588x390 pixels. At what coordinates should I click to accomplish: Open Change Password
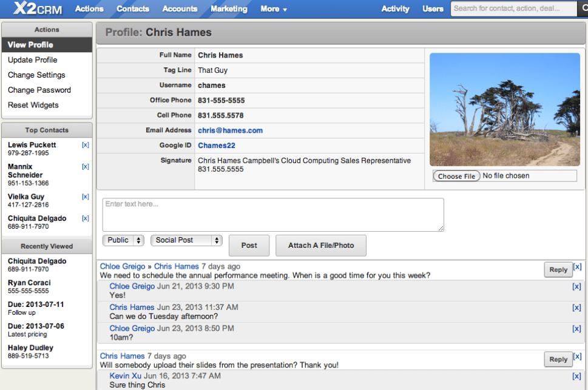39,90
